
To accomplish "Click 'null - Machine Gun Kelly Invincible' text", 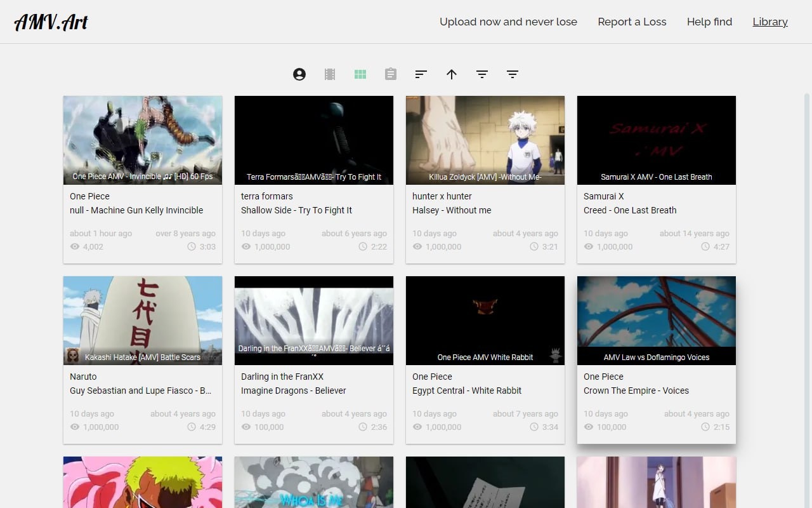I will (x=136, y=210).
